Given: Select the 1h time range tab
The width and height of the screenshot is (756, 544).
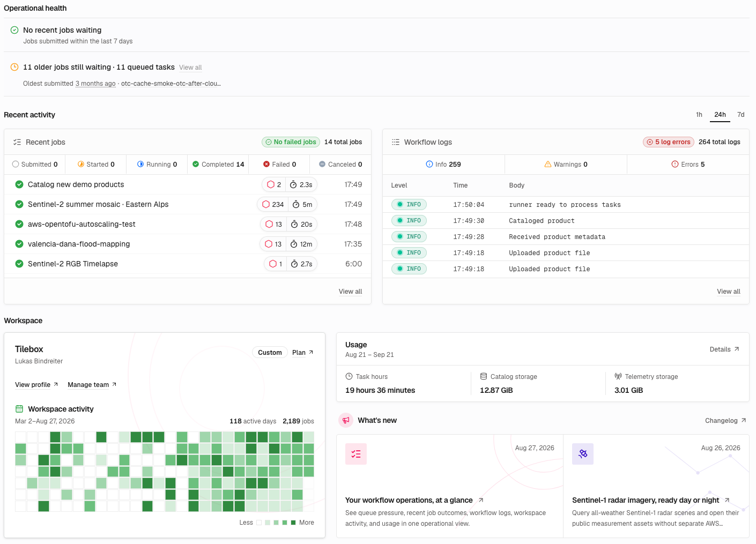Looking at the screenshot, I should coord(699,115).
